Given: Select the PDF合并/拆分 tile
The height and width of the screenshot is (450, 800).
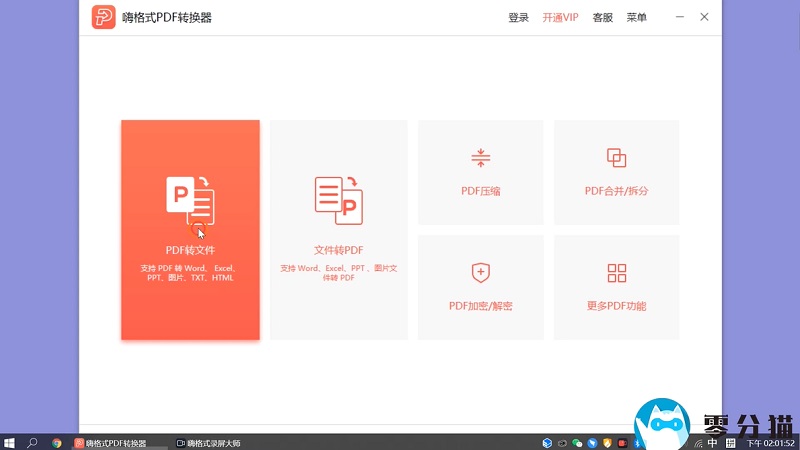Looking at the screenshot, I should coord(616,172).
